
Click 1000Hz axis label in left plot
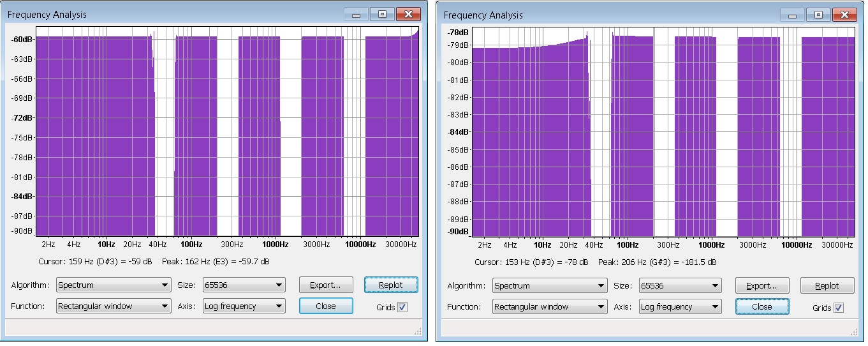[274, 244]
